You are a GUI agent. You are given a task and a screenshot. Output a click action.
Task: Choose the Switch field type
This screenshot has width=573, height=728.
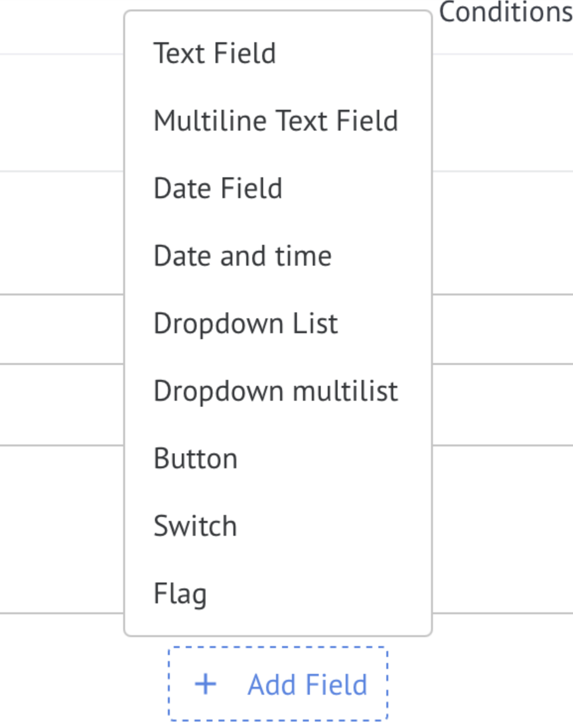point(278,526)
